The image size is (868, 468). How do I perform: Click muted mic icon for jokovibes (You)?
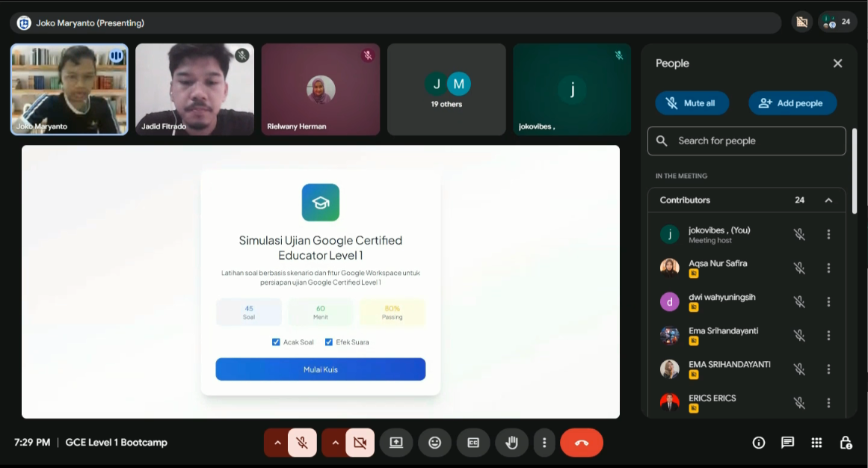[799, 234]
